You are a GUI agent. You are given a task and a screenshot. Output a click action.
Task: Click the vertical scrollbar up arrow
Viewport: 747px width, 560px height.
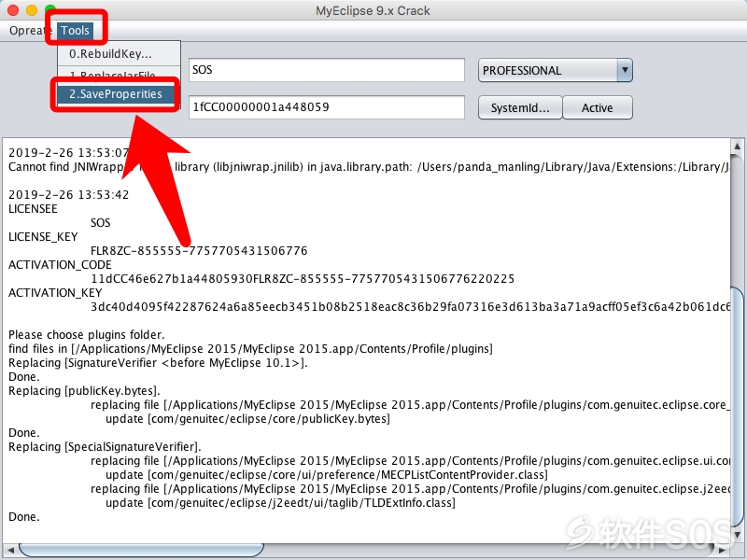pyautogui.click(x=737, y=146)
